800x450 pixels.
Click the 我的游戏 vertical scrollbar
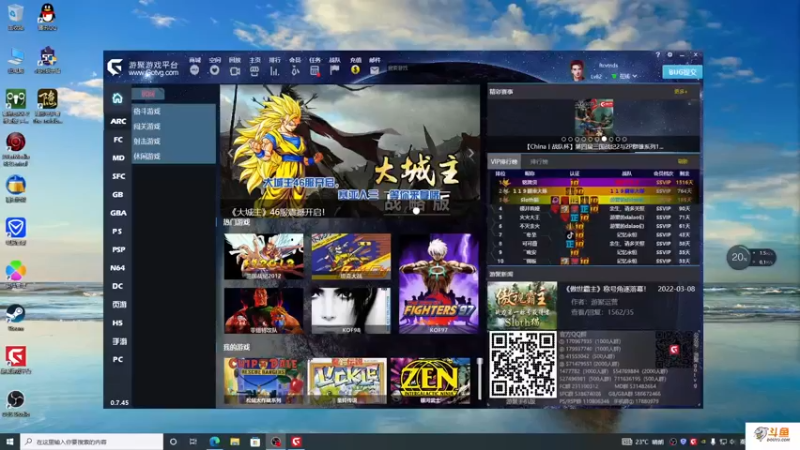point(479,379)
